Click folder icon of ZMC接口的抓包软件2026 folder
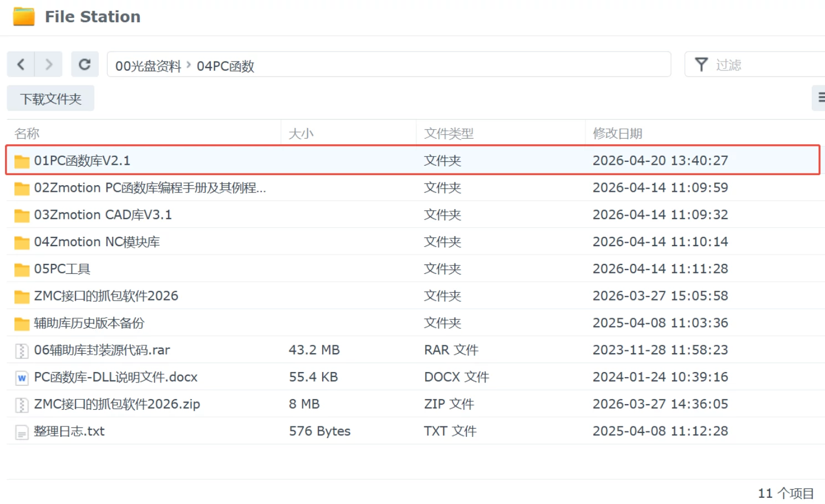The image size is (825, 504). [x=22, y=297]
